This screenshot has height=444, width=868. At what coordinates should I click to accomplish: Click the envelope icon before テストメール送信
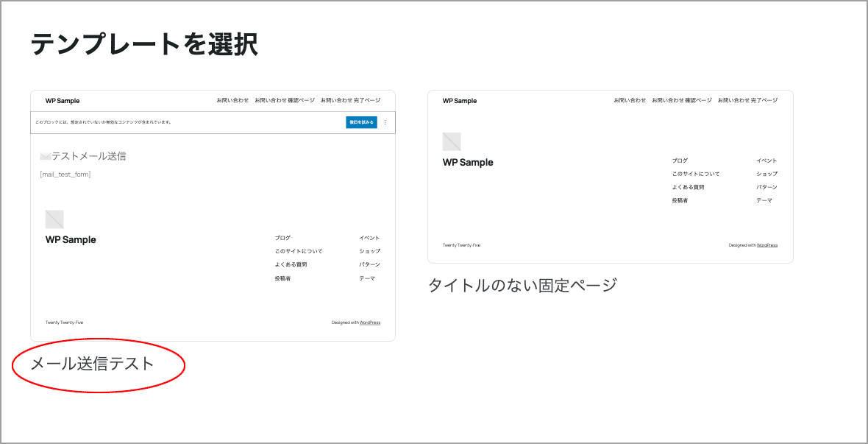pyautogui.click(x=45, y=156)
